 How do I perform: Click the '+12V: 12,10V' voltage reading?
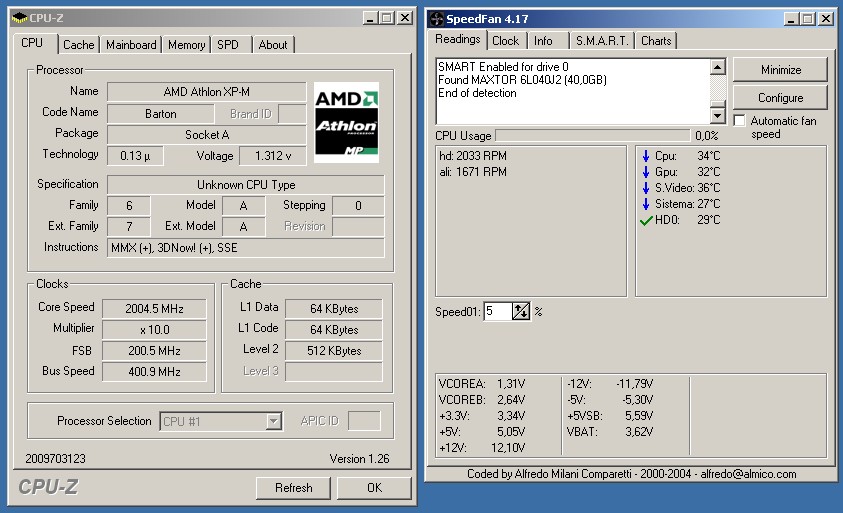point(482,448)
